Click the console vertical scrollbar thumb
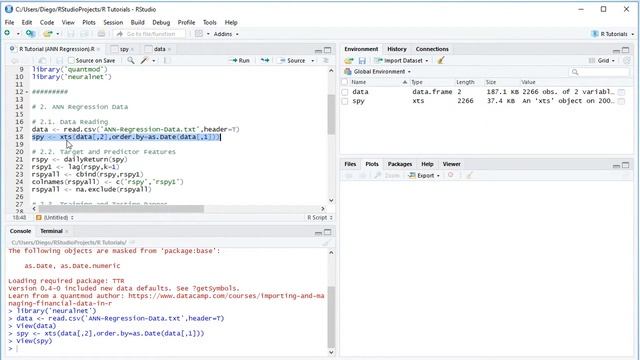The image size is (640, 360). (x=331, y=317)
